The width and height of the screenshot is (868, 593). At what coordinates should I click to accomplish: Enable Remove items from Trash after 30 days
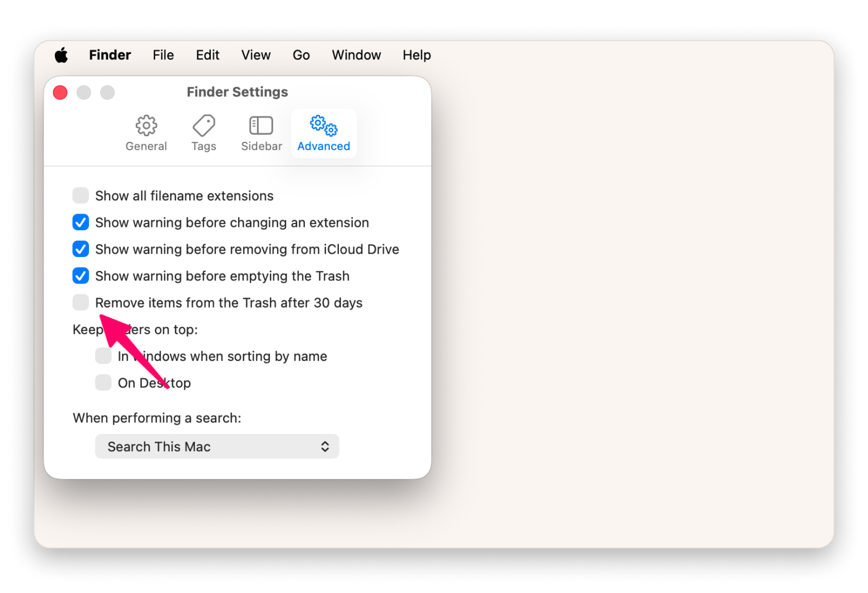81,302
